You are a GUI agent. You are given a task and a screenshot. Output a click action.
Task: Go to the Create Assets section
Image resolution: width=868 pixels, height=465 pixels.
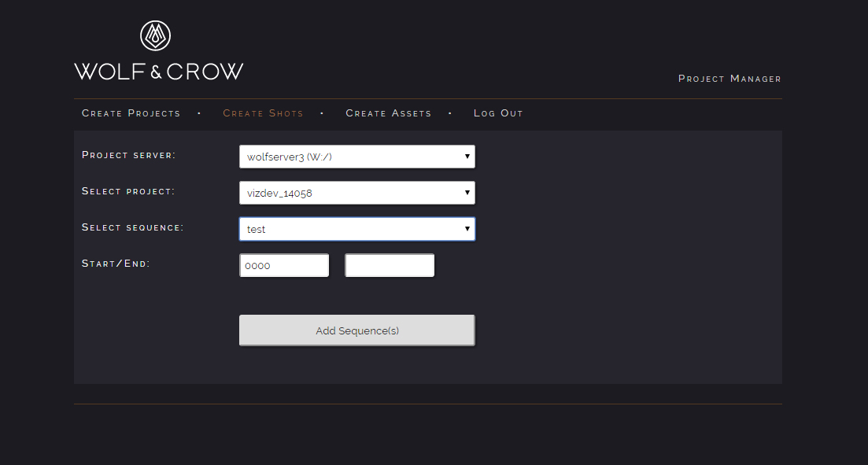[x=388, y=113]
